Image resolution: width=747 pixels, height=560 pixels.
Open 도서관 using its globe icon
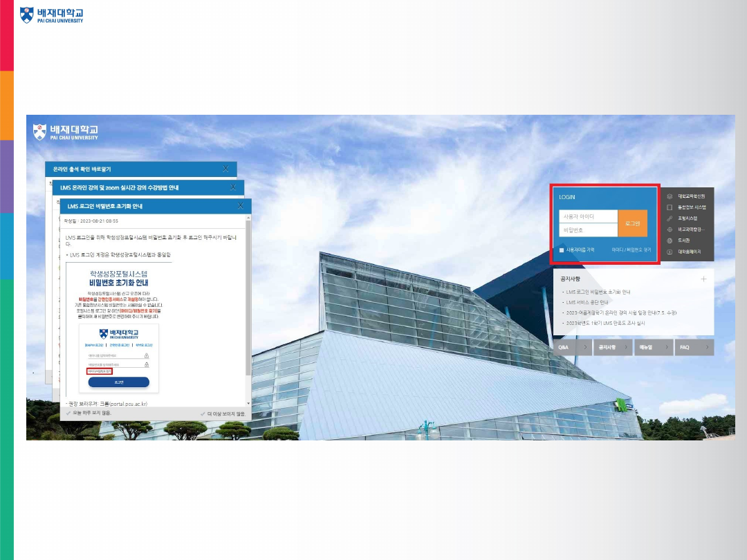[670, 241]
